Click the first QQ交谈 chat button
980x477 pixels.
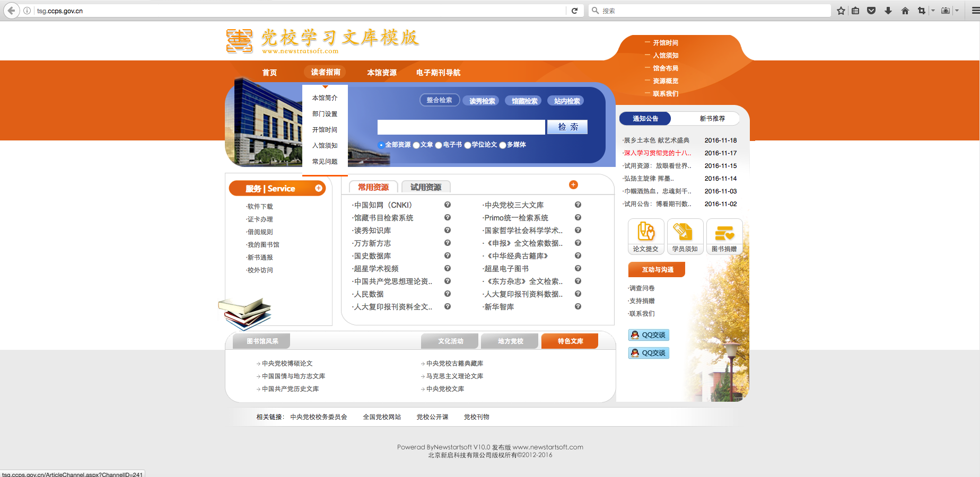tap(649, 335)
